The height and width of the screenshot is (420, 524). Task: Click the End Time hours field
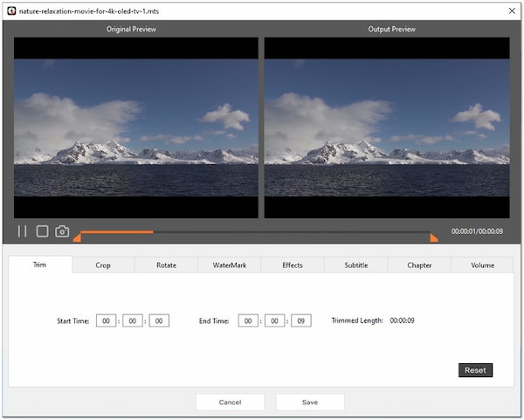click(x=248, y=320)
